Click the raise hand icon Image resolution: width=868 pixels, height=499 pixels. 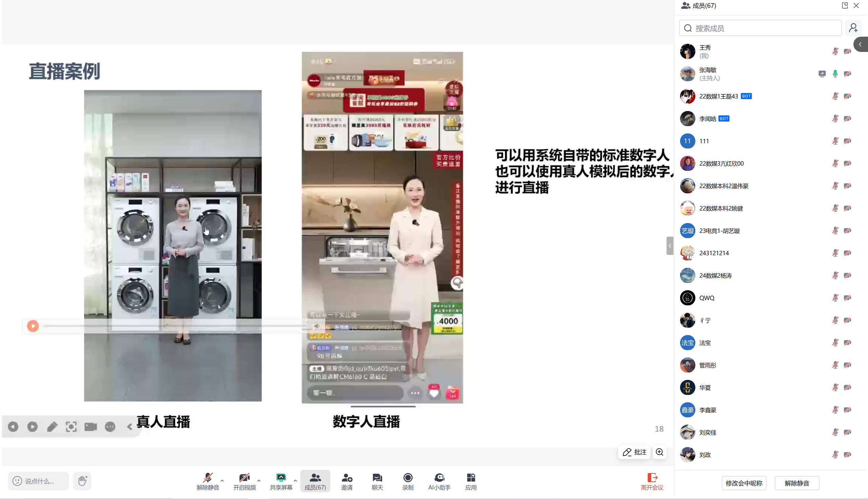pyautogui.click(x=82, y=480)
